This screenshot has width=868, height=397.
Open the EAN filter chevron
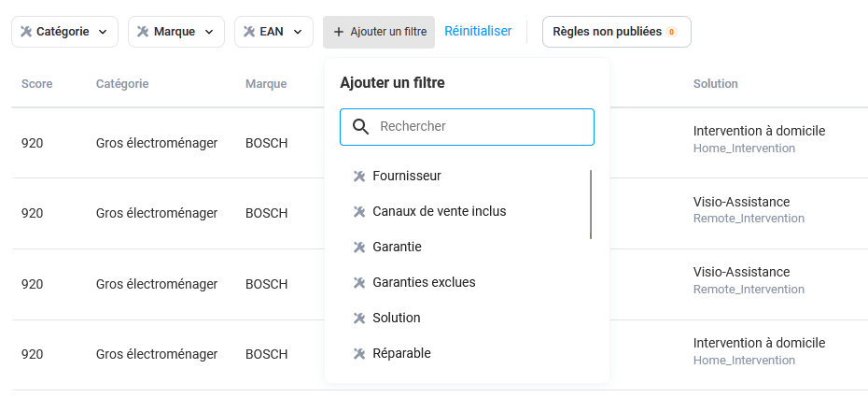pos(297,32)
